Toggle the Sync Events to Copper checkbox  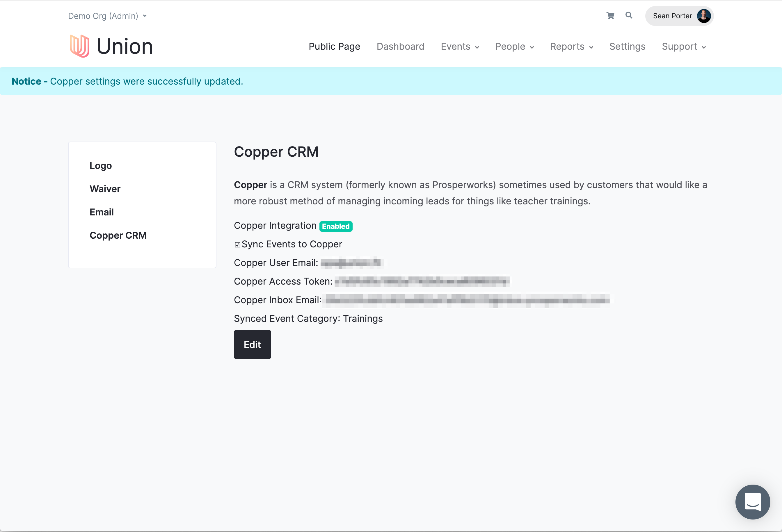click(237, 244)
